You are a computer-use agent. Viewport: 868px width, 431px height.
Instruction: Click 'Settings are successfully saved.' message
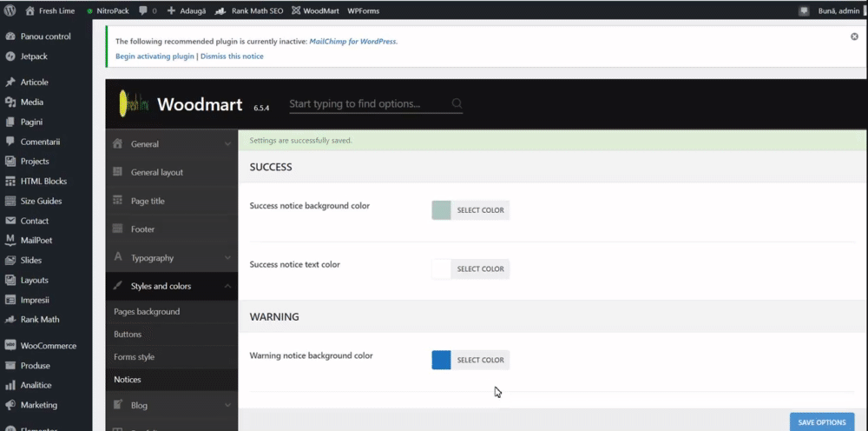(300, 141)
